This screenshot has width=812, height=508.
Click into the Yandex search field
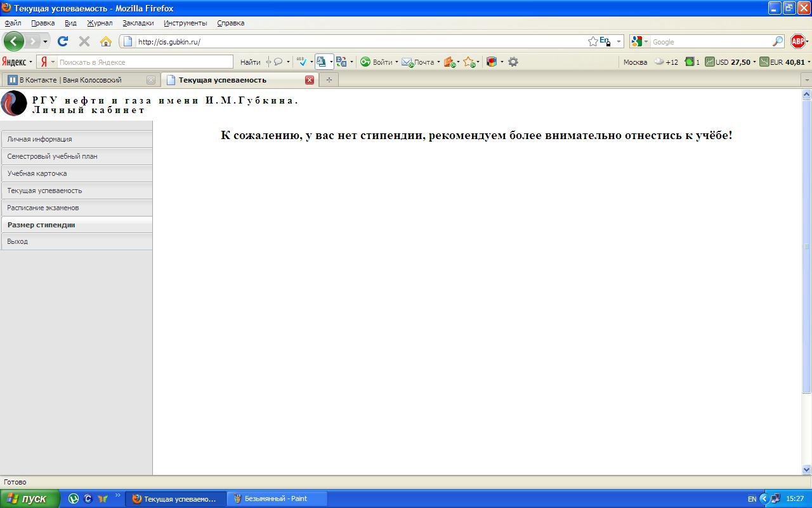(x=145, y=62)
